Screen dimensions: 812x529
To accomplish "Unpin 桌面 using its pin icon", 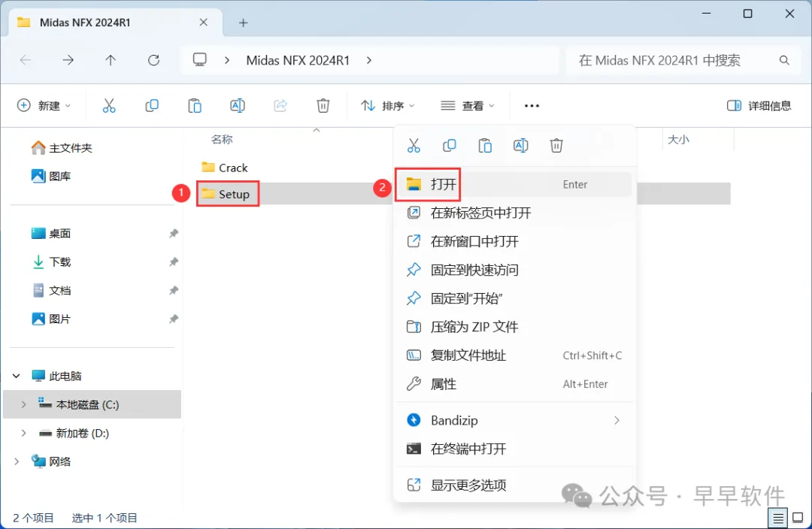I will [x=174, y=234].
